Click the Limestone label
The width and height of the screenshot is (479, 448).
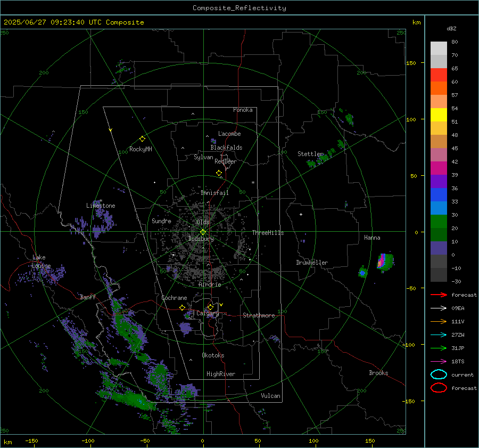[x=101, y=206]
